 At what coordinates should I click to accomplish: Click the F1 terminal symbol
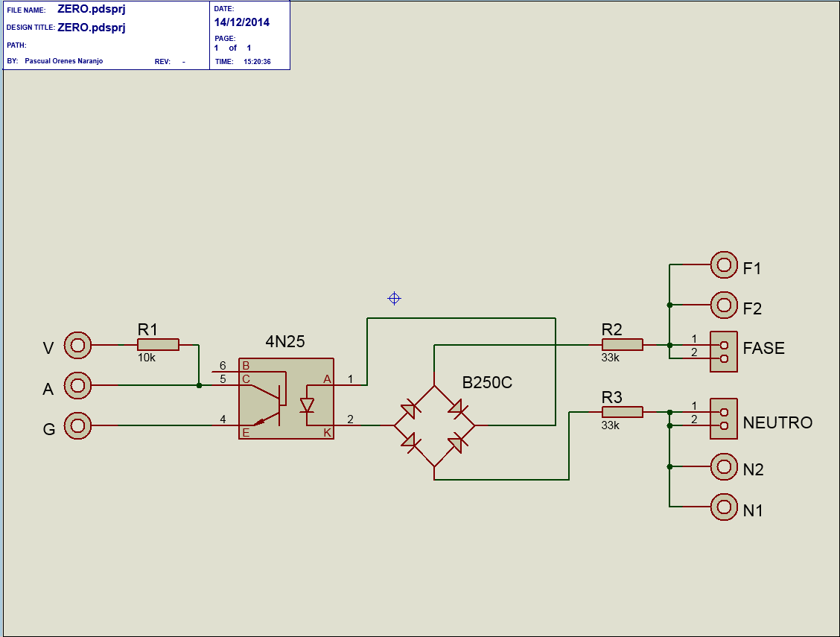pos(724,264)
